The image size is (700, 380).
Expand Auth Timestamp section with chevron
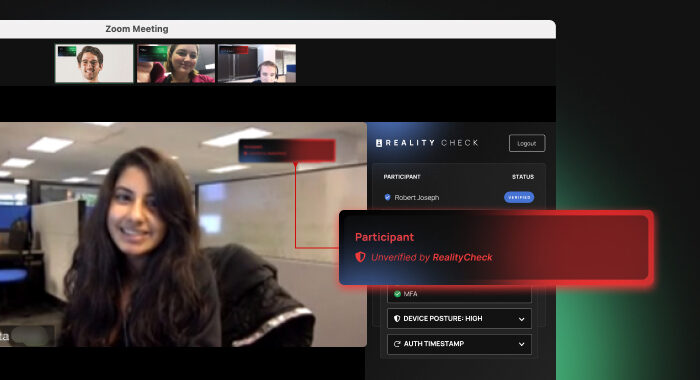click(521, 344)
